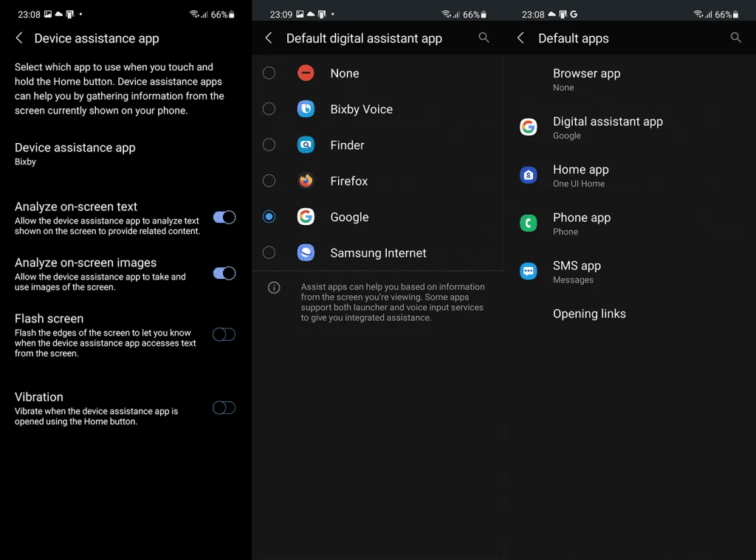Open SMS app default setting

(630, 272)
